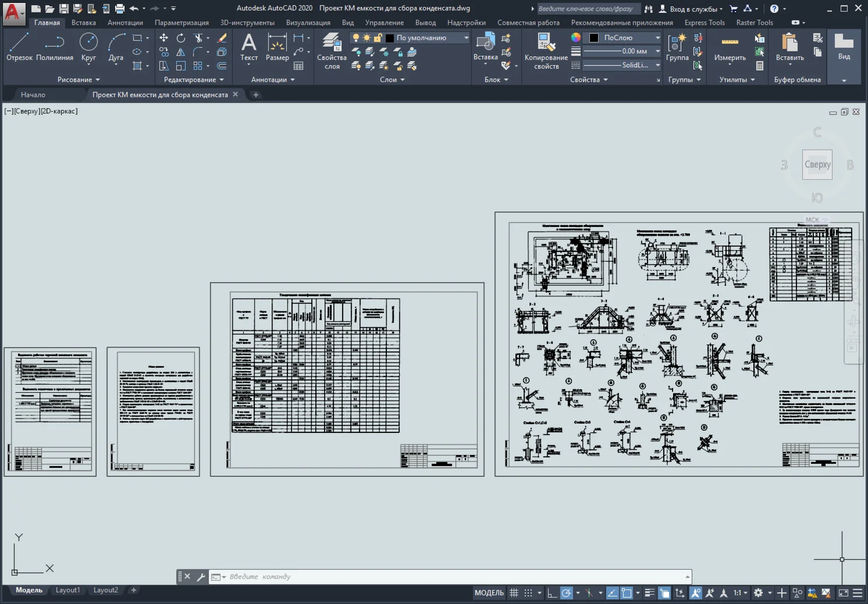Click the Save icon in quick access toolbar

[x=63, y=9]
